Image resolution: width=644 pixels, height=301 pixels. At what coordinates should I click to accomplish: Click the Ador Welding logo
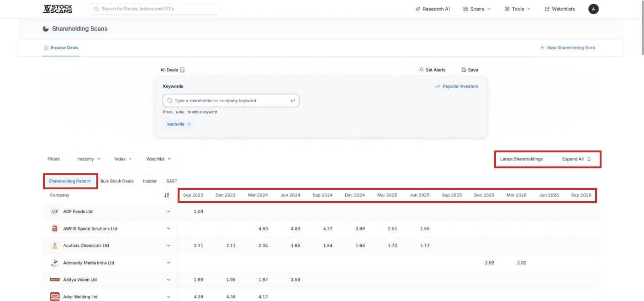55,296
